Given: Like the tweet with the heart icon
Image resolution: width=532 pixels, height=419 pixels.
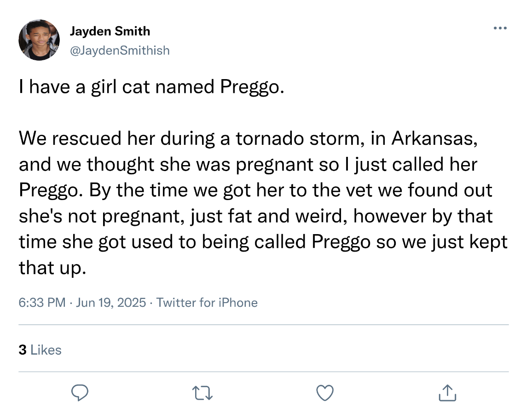Looking at the screenshot, I should coord(325,393).
